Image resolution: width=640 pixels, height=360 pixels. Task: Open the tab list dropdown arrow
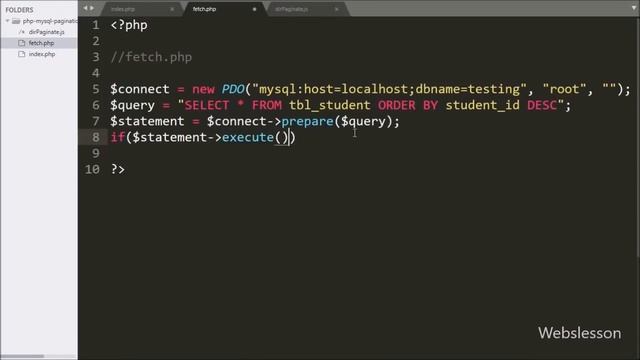tap(633, 8)
